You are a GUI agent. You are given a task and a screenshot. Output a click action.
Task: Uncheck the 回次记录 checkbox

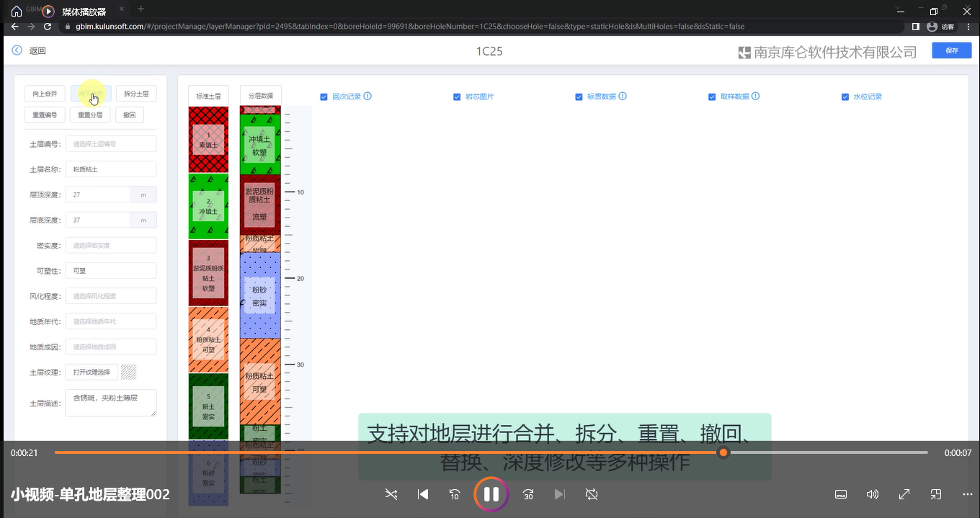coord(324,97)
